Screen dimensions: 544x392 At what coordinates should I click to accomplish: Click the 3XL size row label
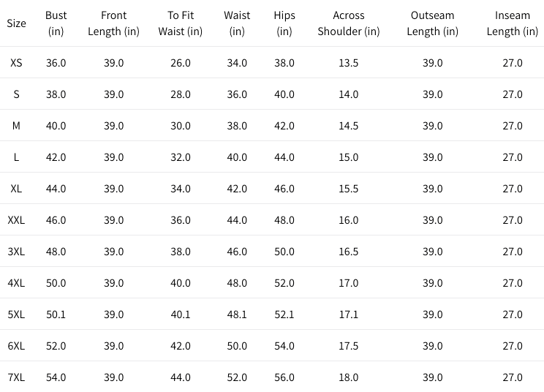pyautogui.click(x=16, y=252)
